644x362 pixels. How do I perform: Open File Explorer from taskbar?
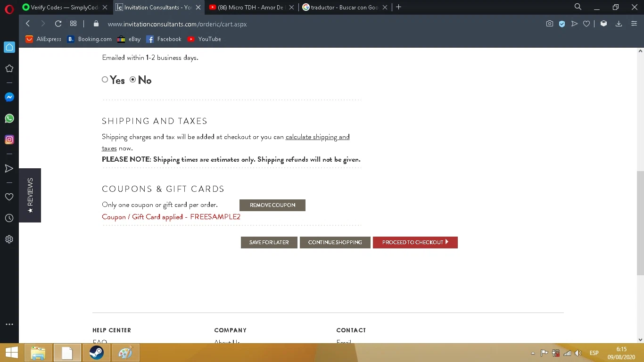point(38,353)
